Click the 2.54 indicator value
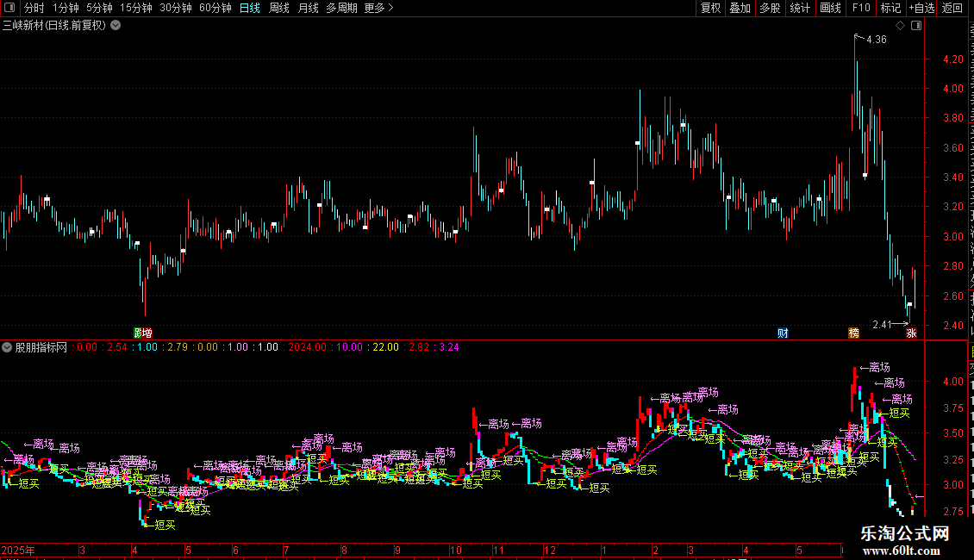 [x=116, y=347]
